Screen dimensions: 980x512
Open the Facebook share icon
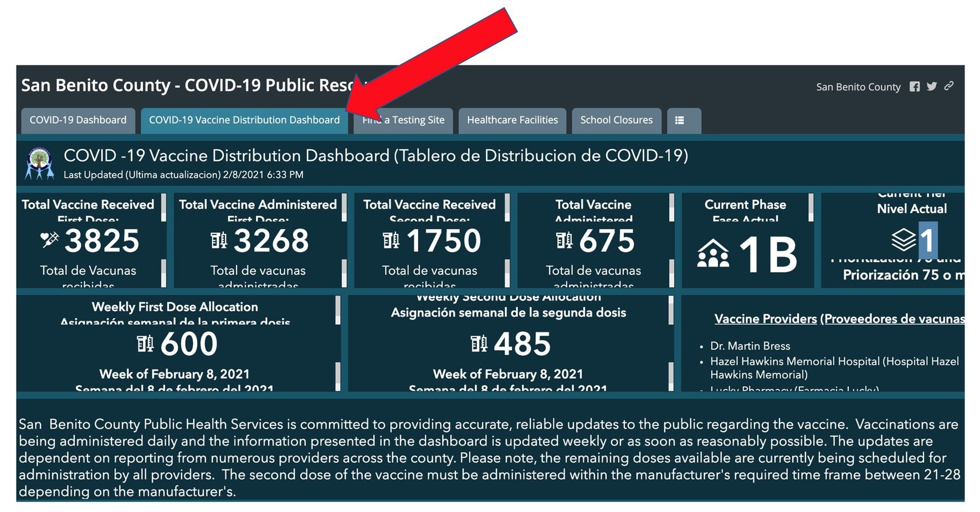[x=915, y=86]
